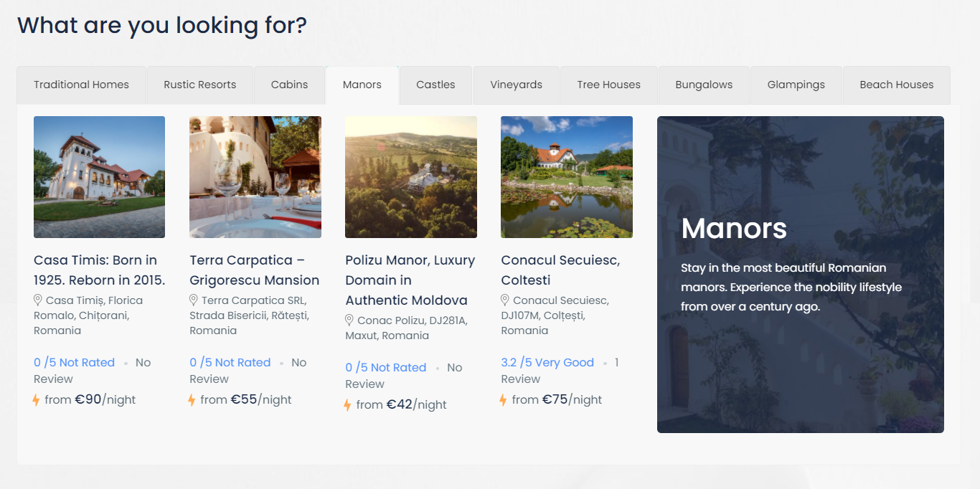The height and width of the screenshot is (489, 980).
Task: Click the Manors promotional banner
Action: (800, 275)
